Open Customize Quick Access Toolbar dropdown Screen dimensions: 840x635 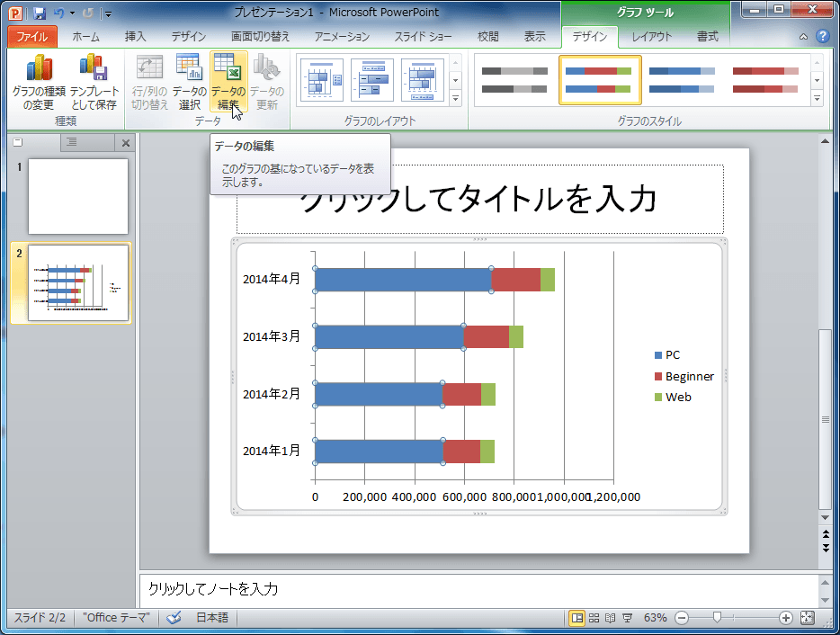pyautogui.click(x=108, y=13)
